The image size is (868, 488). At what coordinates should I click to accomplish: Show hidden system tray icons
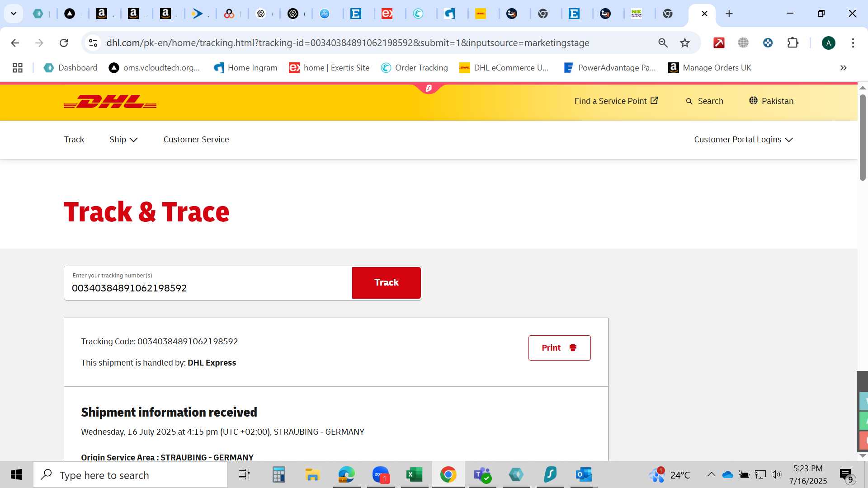point(711,474)
